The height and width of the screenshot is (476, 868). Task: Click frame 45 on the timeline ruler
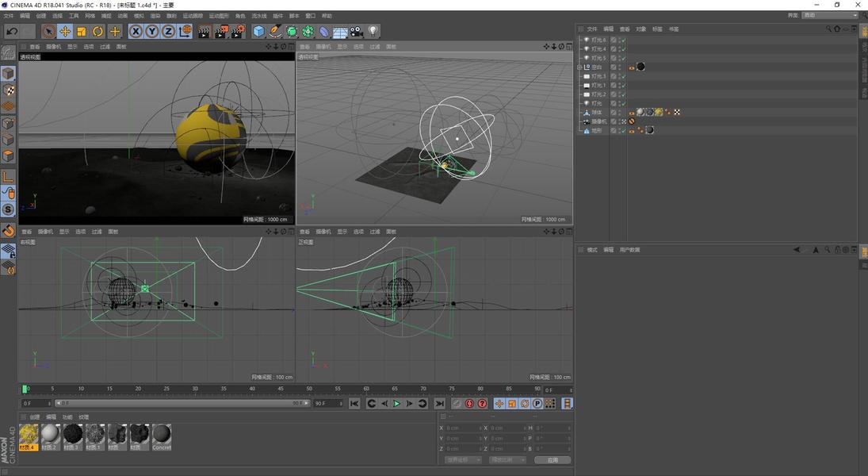tap(281, 389)
